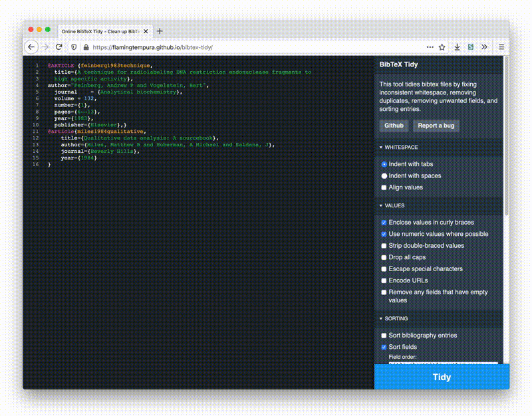Go back using the browser back arrow
Screen dimensions: 532x416
[x=31, y=47]
